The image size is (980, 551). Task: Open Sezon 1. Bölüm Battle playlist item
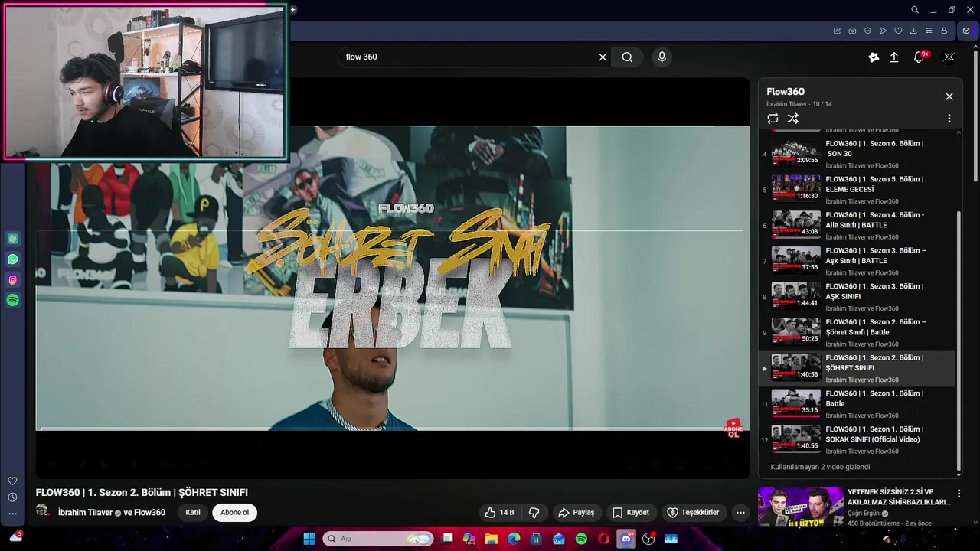coord(857,404)
